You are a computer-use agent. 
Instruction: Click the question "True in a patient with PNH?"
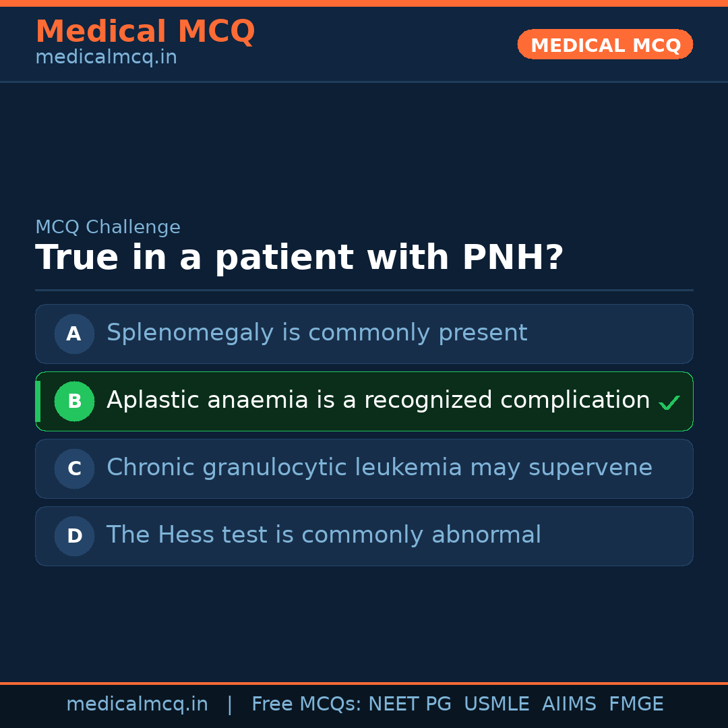299,258
